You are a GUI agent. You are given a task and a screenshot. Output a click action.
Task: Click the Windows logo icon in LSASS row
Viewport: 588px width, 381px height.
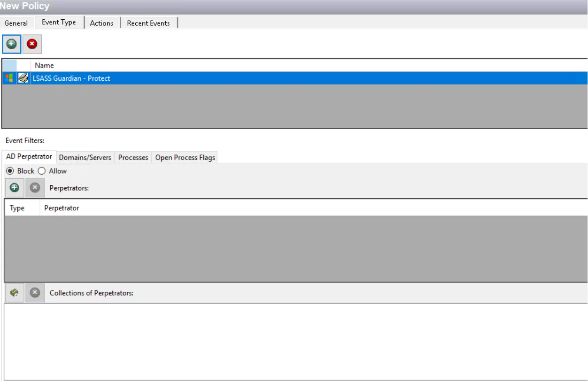click(x=9, y=78)
